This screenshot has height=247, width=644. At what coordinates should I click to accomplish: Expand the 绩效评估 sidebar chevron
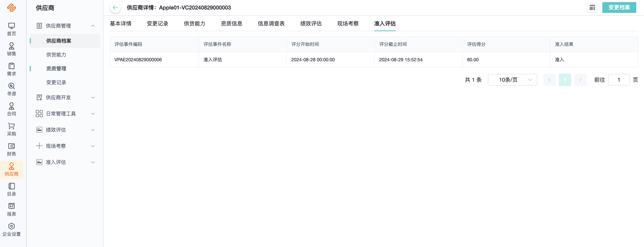click(x=93, y=130)
